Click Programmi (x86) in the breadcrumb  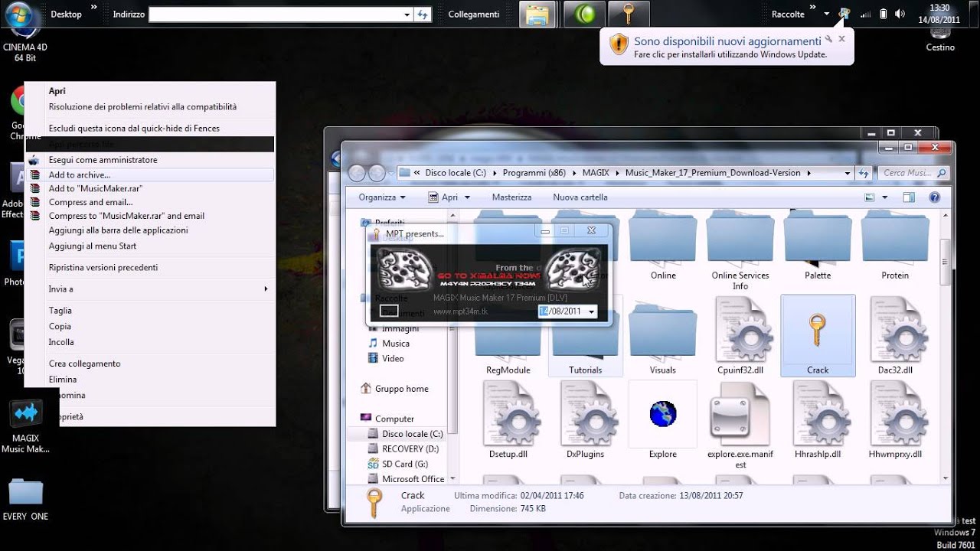point(534,173)
